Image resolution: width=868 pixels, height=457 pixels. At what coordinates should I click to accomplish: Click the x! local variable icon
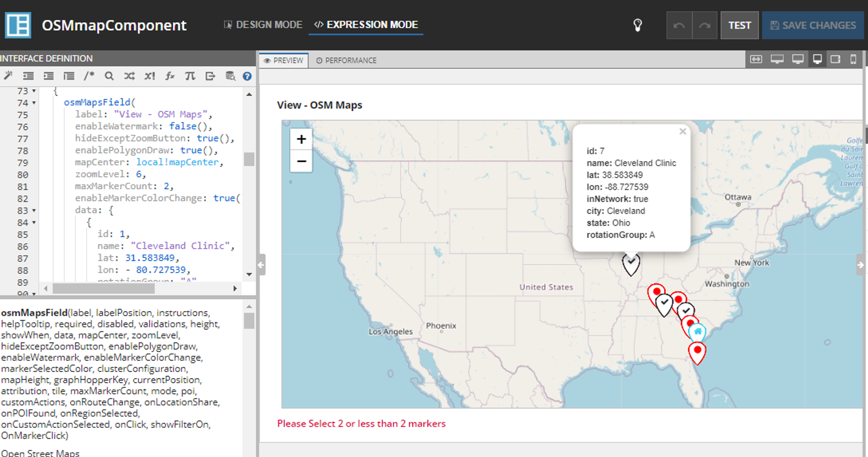pyautogui.click(x=150, y=76)
